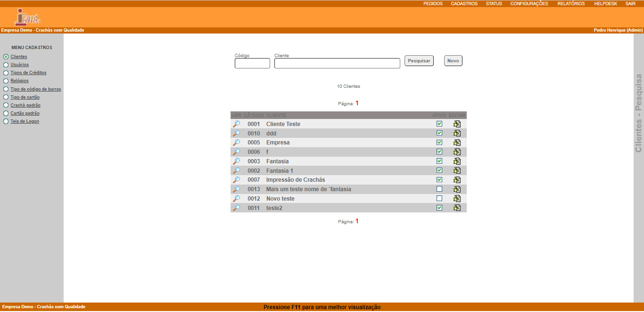This screenshot has width=644, height=312.
Task: Check Ativo for Mais um teste nome
Action: [x=439, y=189]
